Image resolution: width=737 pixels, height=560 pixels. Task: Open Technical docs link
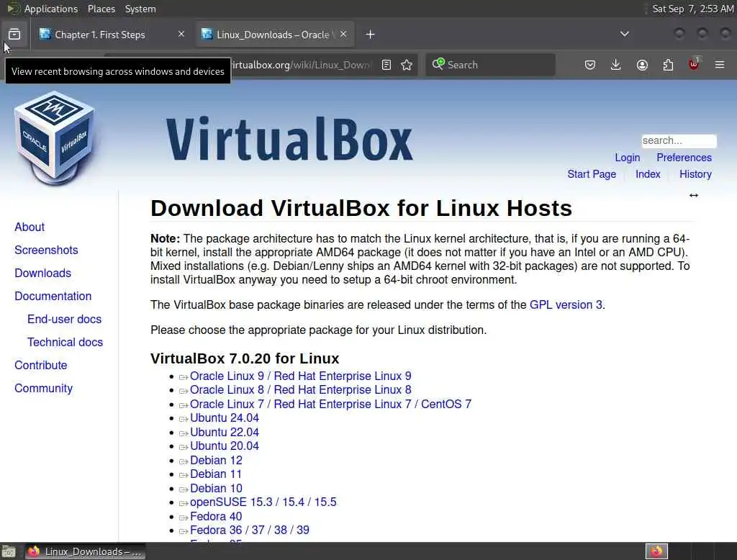[65, 342]
